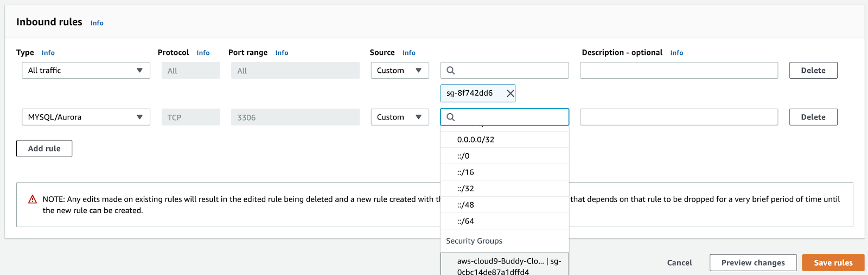868x275 pixels.
Task: Click the warning triangle icon in the note
Action: [33, 199]
